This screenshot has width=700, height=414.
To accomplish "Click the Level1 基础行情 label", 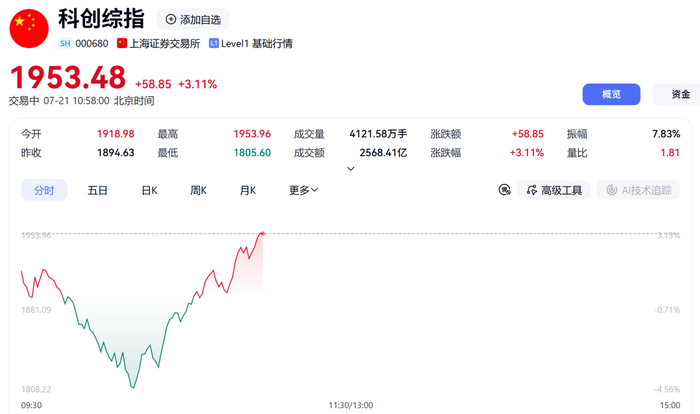I will pyautogui.click(x=257, y=43).
